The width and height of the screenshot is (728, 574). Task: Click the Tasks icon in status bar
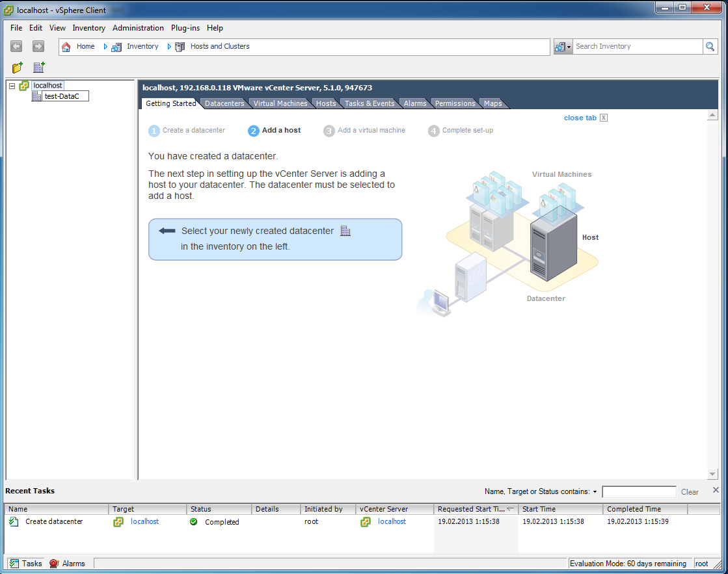point(14,564)
